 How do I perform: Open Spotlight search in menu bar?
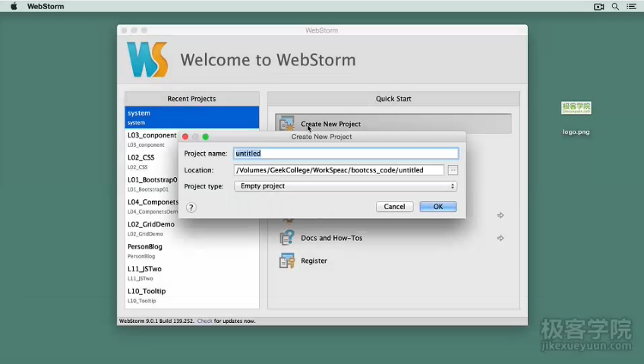coord(615,6)
